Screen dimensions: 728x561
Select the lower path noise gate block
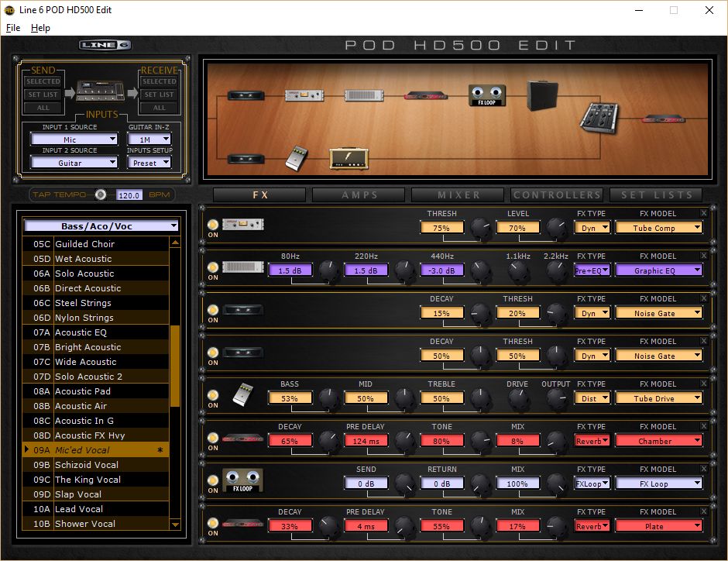tap(246, 160)
